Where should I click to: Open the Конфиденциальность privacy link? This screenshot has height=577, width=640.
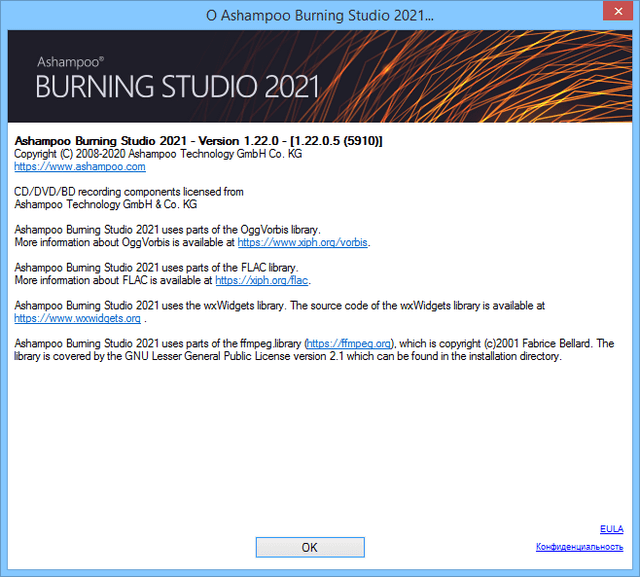(x=579, y=547)
